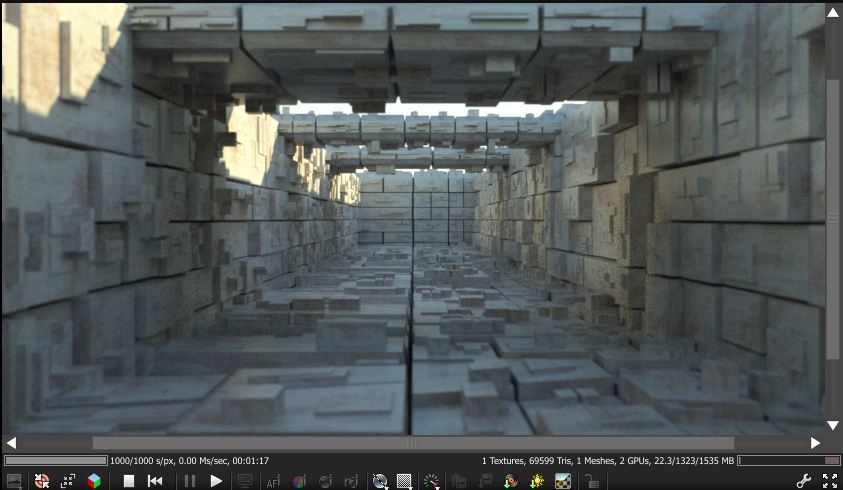Click the RGB colored cube icon
Screen dimensions: 843x490
tap(94, 481)
